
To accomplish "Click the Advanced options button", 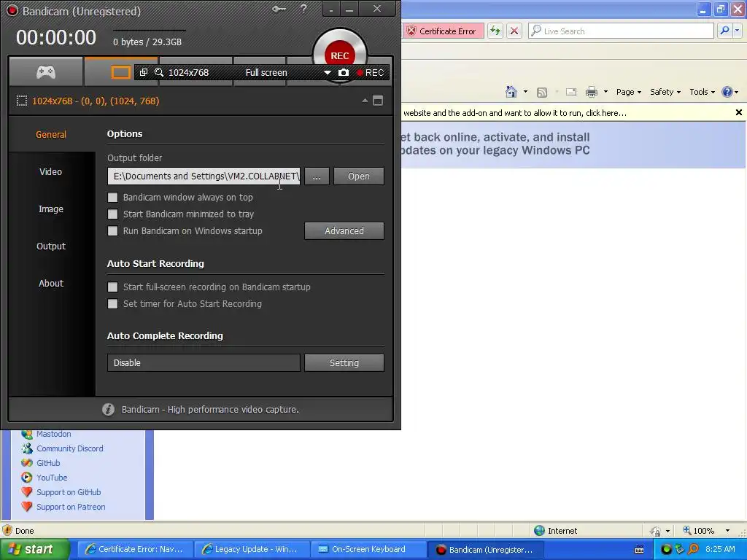I will pos(344,230).
